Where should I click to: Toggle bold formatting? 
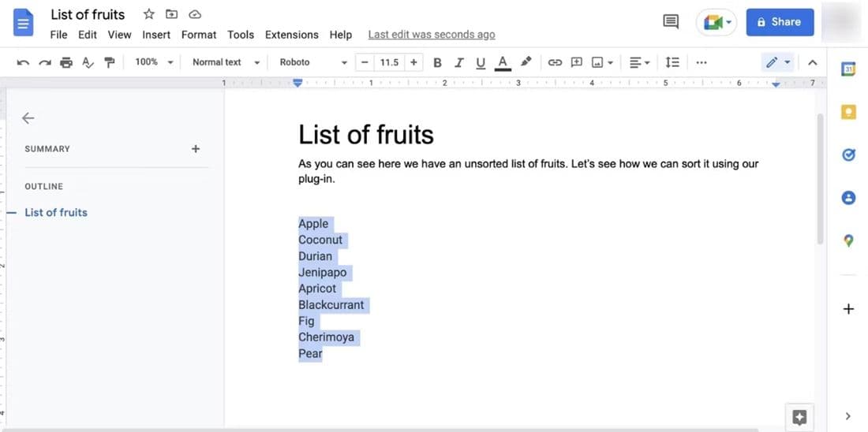[x=437, y=62]
